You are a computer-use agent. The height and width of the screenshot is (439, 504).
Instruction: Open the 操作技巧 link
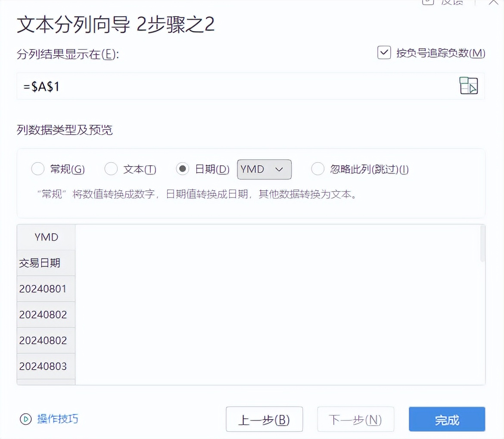pyautogui.click(x=58, y=419)
